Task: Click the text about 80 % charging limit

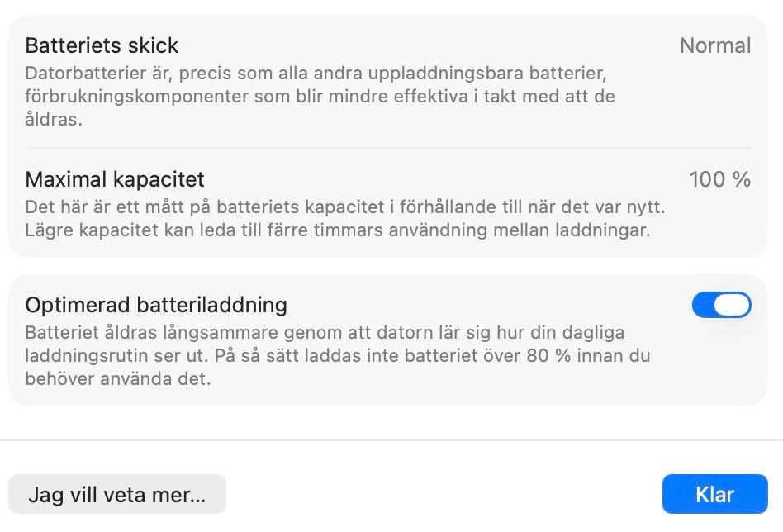Action: 339,355
